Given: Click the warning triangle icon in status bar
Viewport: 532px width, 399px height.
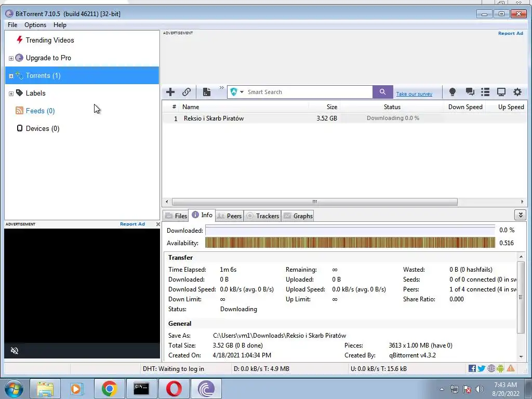Looking at the screenshot, I should coord(511,368).
